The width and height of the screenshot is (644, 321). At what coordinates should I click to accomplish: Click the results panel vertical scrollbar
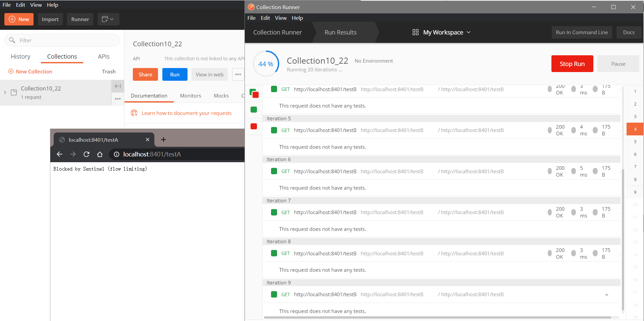(x=623, y=240)
